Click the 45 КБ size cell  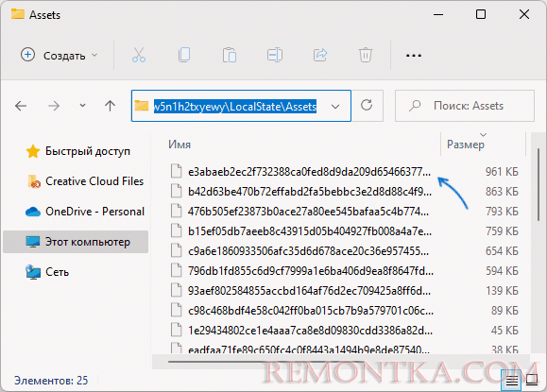(x=504, y=331)
